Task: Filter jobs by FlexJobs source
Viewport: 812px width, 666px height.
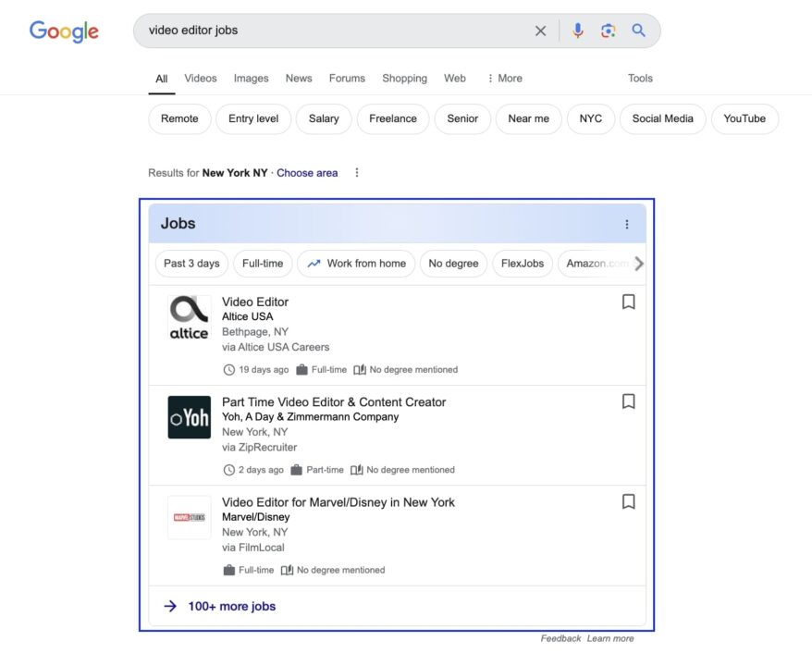Action: (523, 264)
